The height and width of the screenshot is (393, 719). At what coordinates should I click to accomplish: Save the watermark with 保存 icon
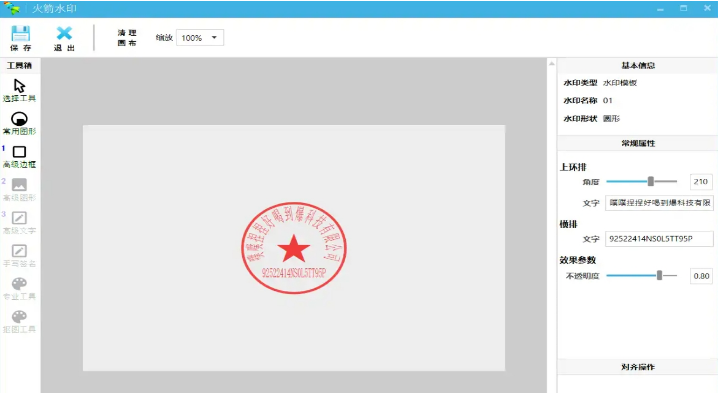pyautogui.click(x=20, y=38)
